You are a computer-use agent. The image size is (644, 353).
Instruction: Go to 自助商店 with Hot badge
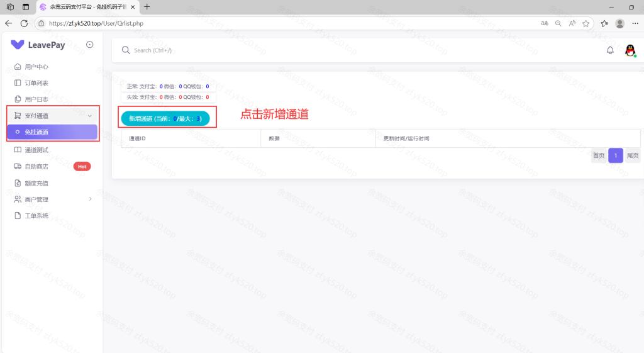pos(36,167)
